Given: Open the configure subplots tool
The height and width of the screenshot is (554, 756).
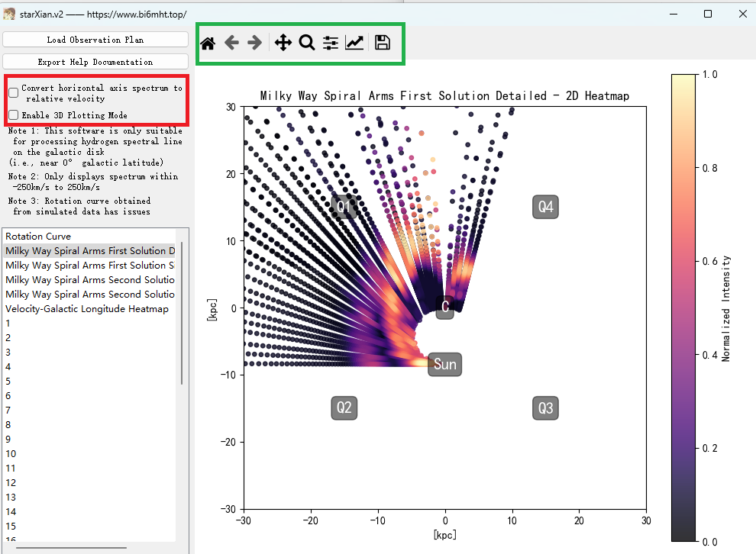Looking at the screenshot, I should pos(330,43).
